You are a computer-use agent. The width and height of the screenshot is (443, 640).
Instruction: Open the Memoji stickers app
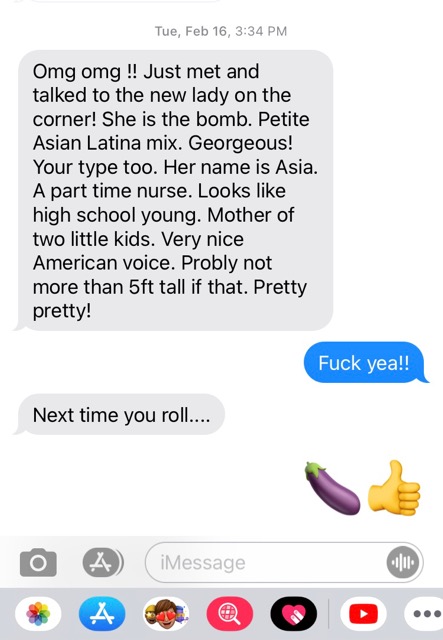(x=166, y=613)
